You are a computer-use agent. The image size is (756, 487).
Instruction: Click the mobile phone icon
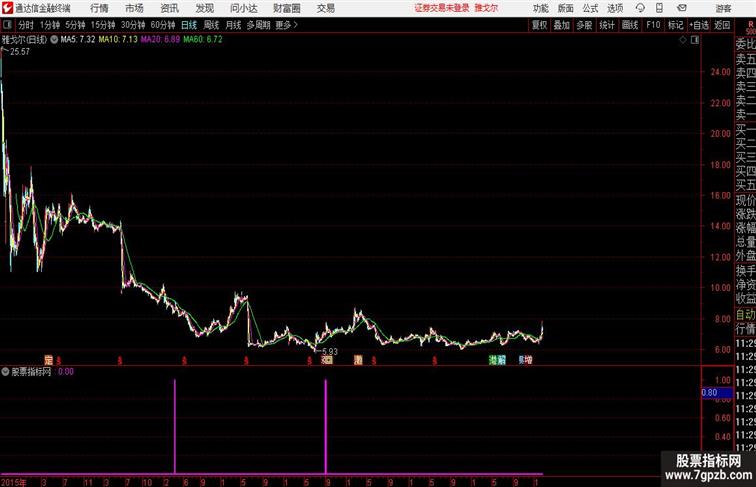point(660,8)
